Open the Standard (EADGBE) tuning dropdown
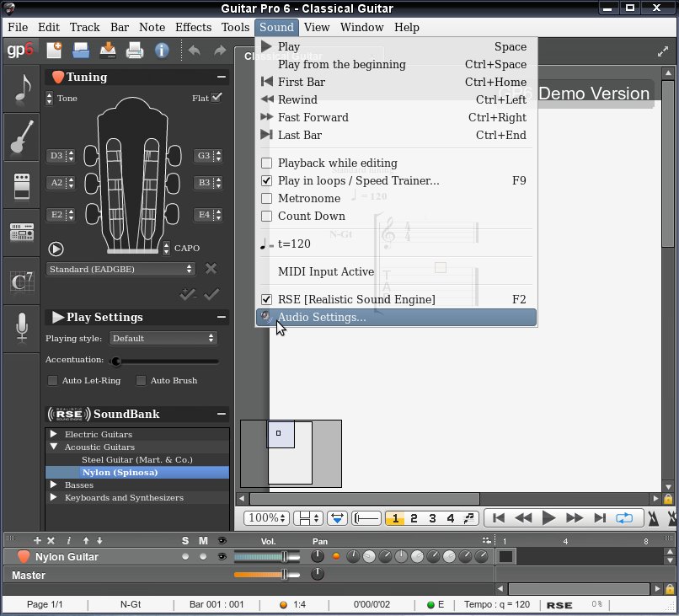 tap(120, 269)
